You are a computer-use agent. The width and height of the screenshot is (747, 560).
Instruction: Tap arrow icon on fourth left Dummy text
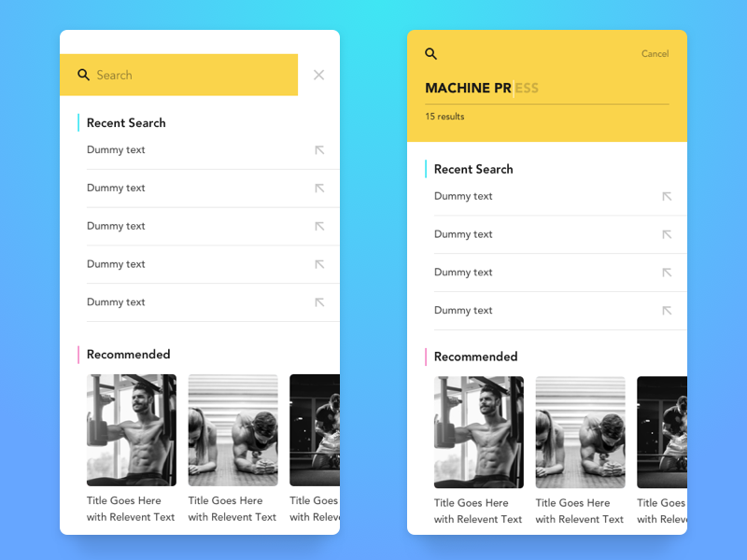pyautogui.click(x=319, y=264)
